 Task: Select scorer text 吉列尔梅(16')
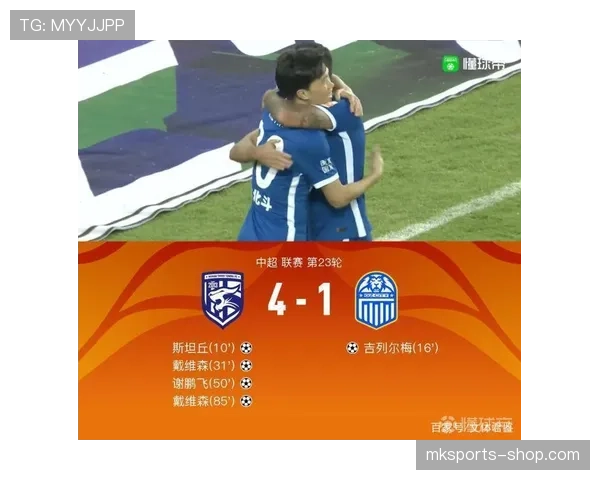pos(401,348)
